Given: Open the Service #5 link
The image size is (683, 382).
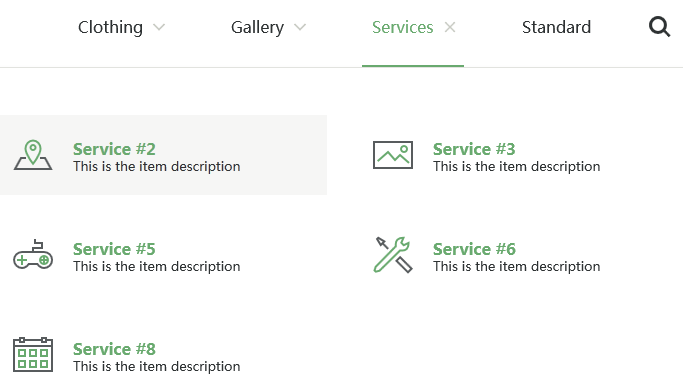Looking at the screenshot, I should [x=114, y=249].
